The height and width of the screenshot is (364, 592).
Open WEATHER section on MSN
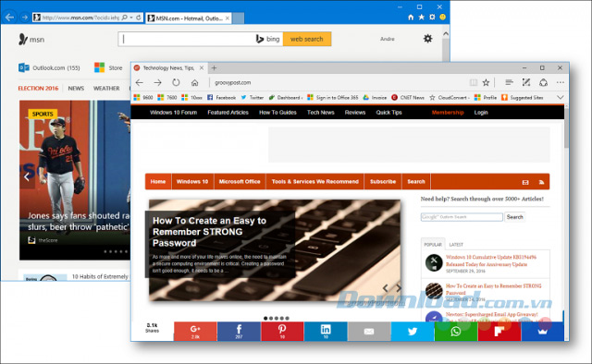(106, 89)
